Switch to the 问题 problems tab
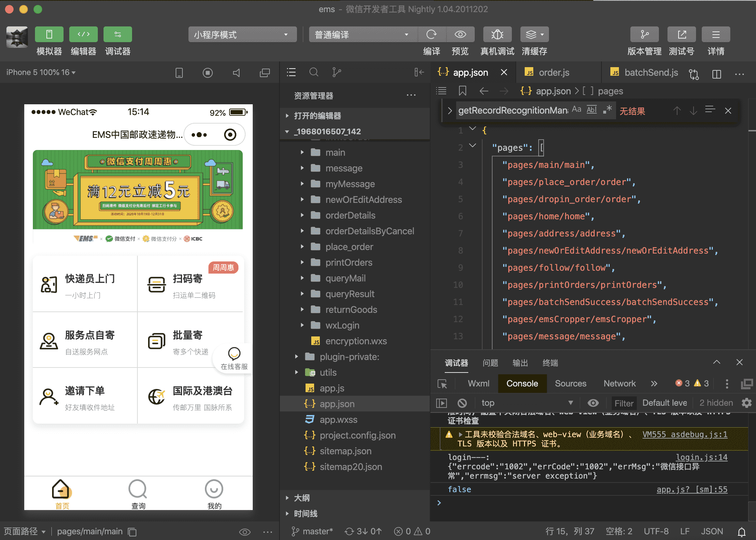The image size is (756, 540). [490, 363]
